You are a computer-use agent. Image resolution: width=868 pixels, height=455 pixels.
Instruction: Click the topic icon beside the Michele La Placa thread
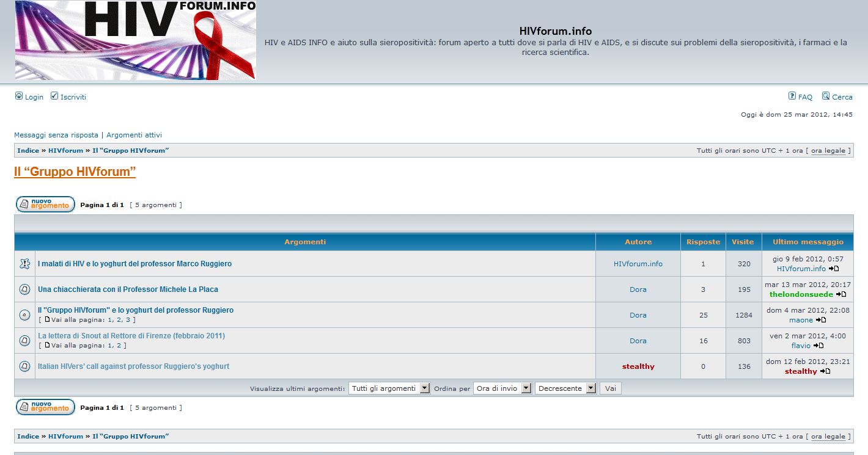coord(24,289)
